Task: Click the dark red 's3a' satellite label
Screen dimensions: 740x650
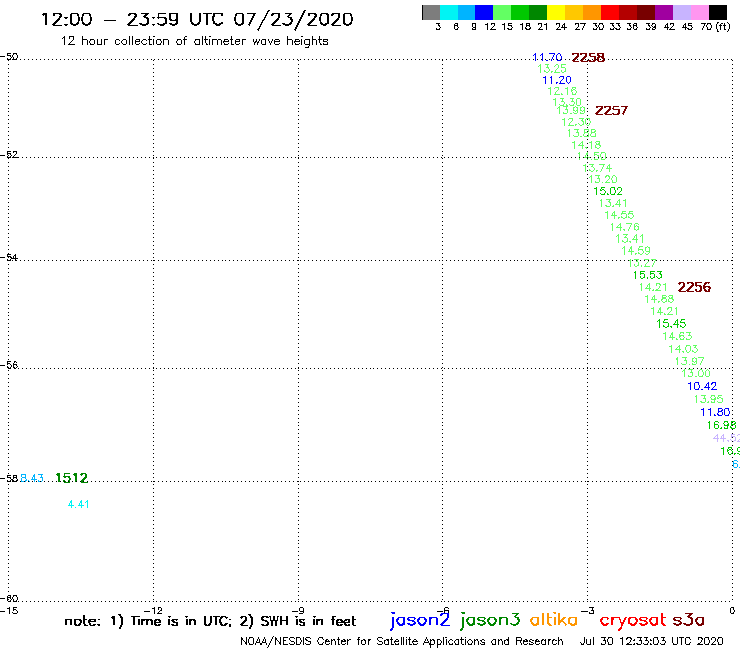Action: 688,620
